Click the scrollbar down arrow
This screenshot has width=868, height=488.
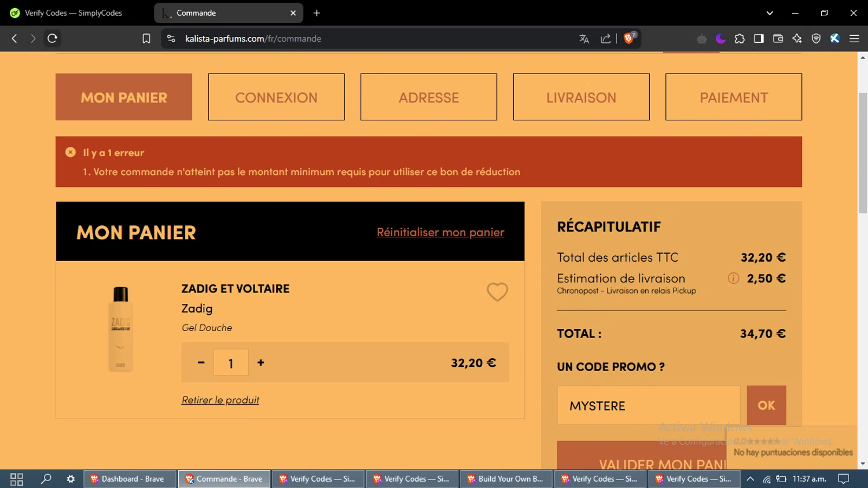[x=863, y=464]
